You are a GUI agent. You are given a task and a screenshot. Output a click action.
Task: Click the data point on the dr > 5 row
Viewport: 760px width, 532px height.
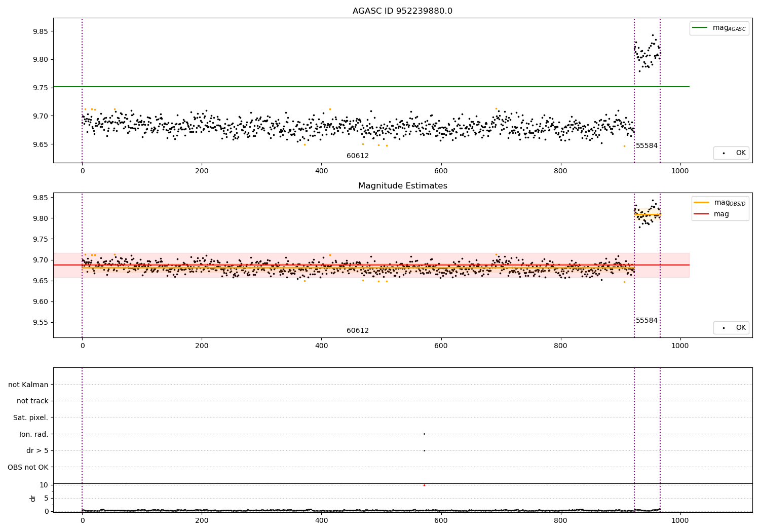point(424,450)
